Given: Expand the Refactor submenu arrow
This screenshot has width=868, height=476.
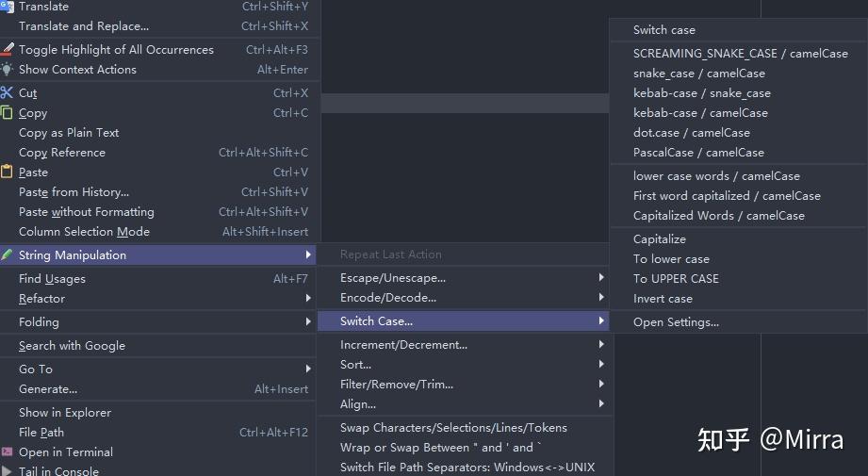Looking at the screenshot, I should [308, 299].
